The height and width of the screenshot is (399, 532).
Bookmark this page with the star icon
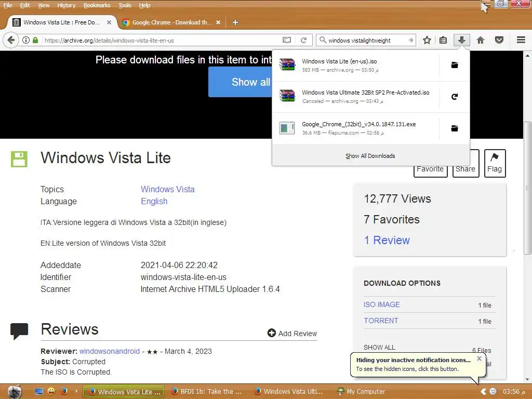pos(427,40)
